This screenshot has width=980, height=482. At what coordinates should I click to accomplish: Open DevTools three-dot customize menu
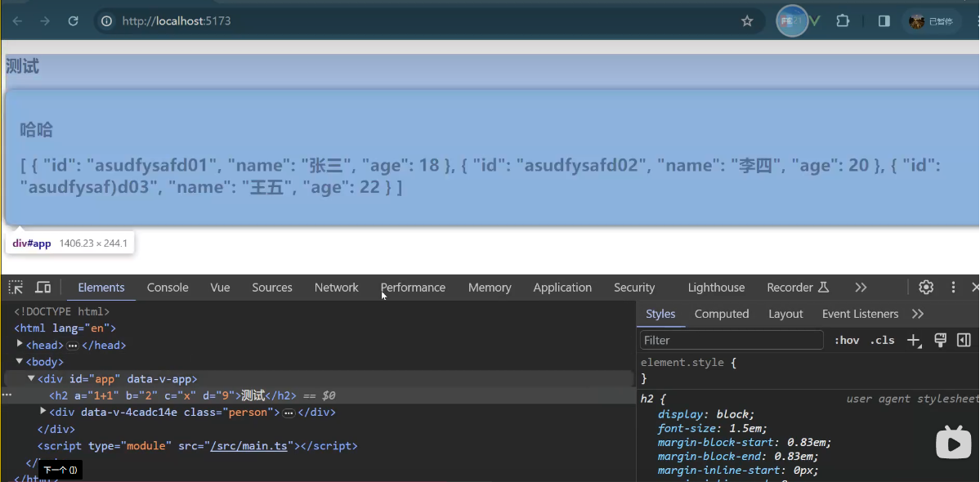(953, 288)
